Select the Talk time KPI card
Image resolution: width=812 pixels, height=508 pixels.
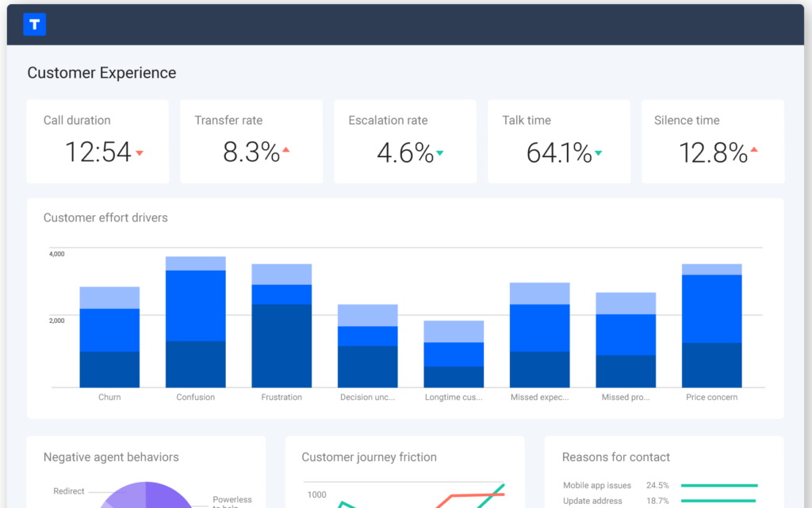[x=559, y=141]
